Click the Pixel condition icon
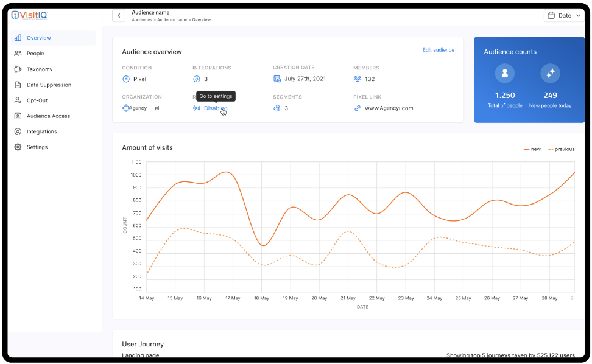Image resolution: width=592 pixels, height=364 pixels. 126,79
